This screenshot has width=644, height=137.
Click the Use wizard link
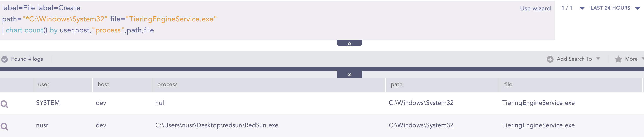(535, 8)
